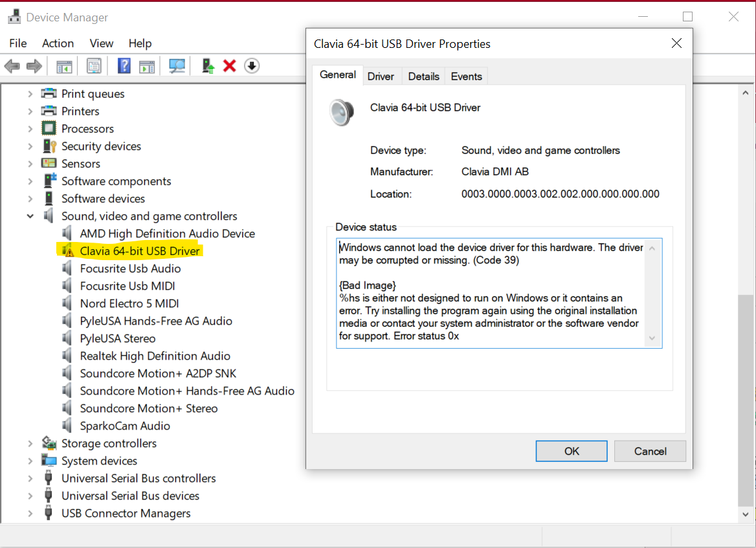
Task: Click the red X Uninstall device icon
Action: tap(230, 65)
